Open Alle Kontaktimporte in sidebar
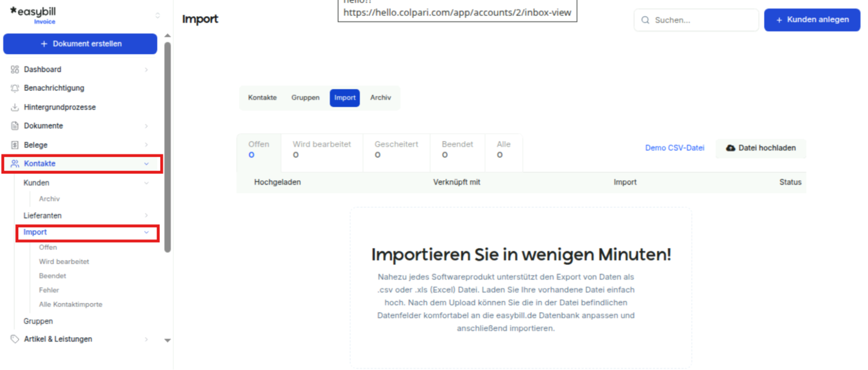 click(x=71, y=304)
